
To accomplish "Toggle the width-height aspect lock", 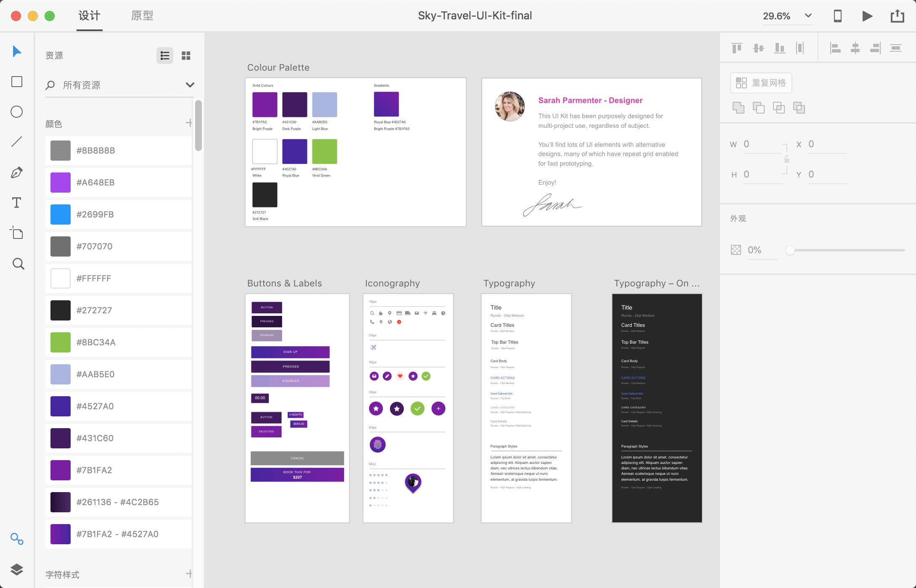I will click(x=786, y=159).
